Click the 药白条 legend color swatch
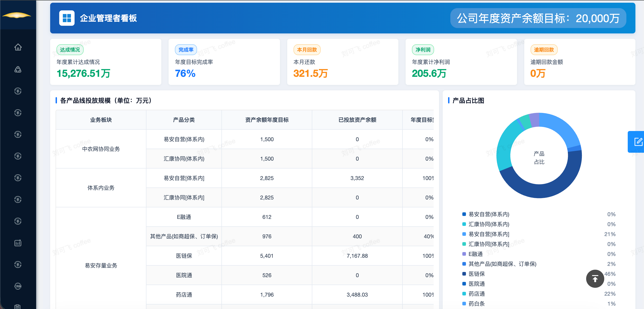 click(x=464, y=304)
